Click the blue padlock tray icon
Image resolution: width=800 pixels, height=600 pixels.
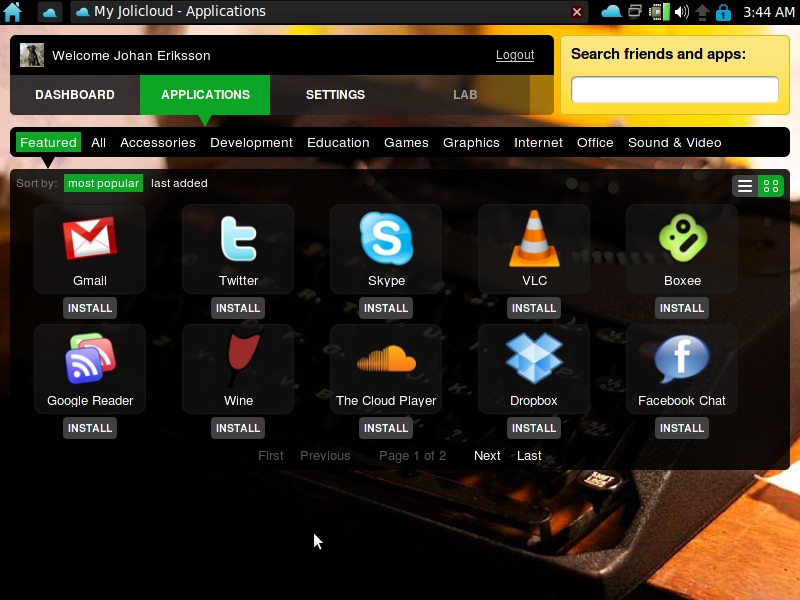(x=723, y=12)
